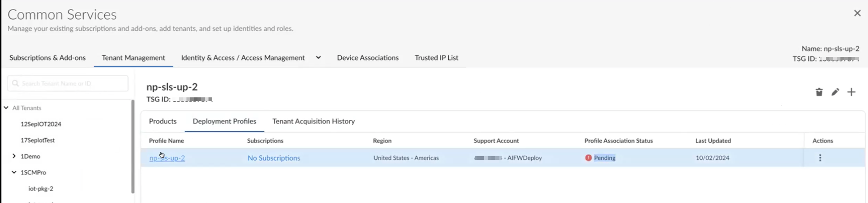Open the Device Associations tab
This screenshot has width=868, height=203.
(367, 58)
